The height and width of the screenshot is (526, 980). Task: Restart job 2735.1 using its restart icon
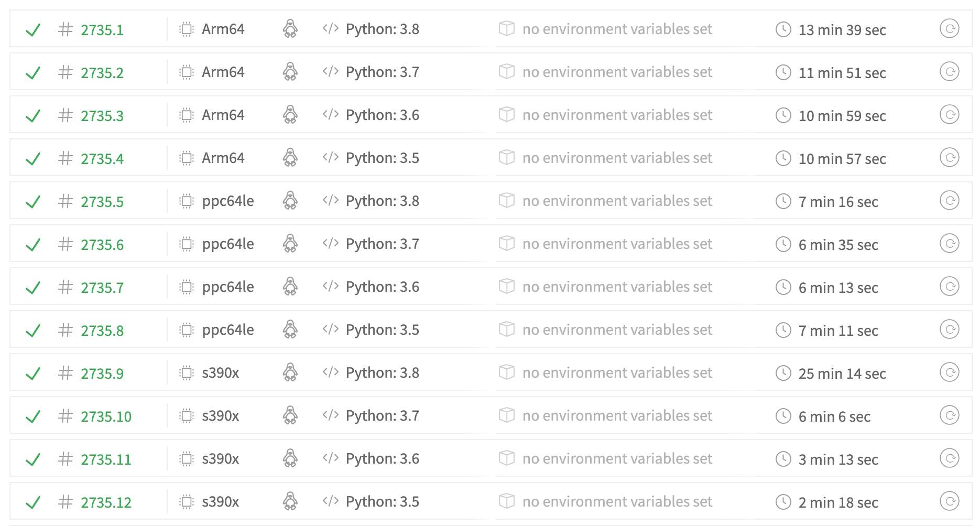coord(949,29)
